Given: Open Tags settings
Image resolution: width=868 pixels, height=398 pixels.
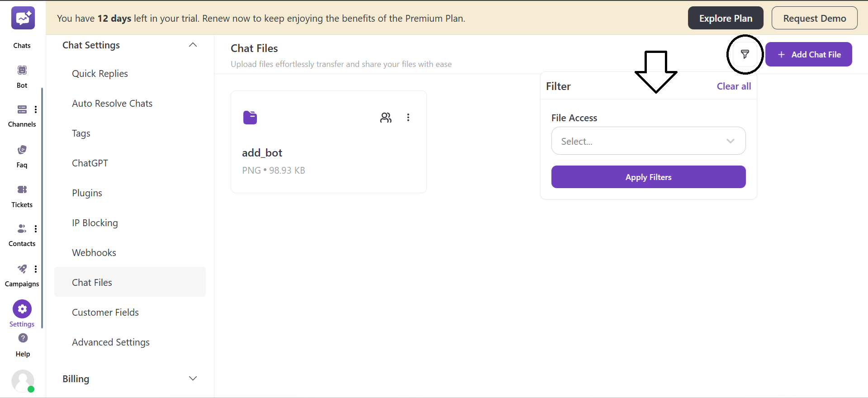Looking at the screenshot, I should point(81,133).
